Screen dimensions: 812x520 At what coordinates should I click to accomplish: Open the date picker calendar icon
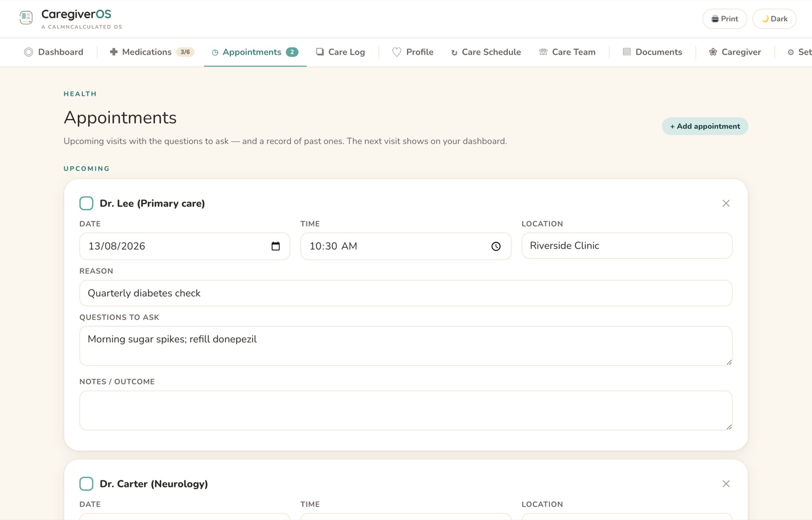tap(276, 246)
